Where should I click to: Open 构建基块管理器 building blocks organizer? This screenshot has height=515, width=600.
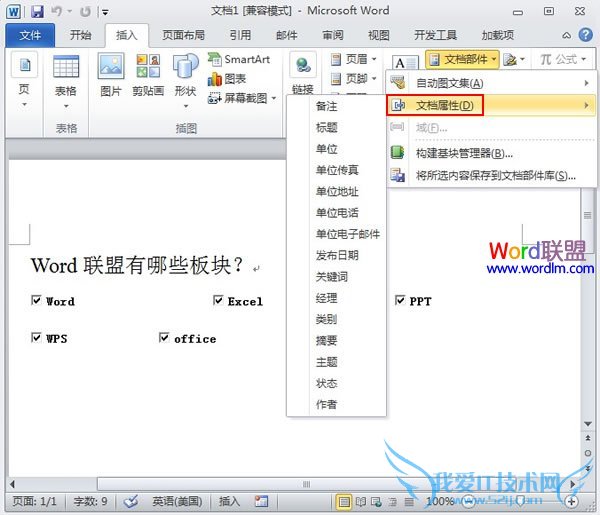pos(464,153)
